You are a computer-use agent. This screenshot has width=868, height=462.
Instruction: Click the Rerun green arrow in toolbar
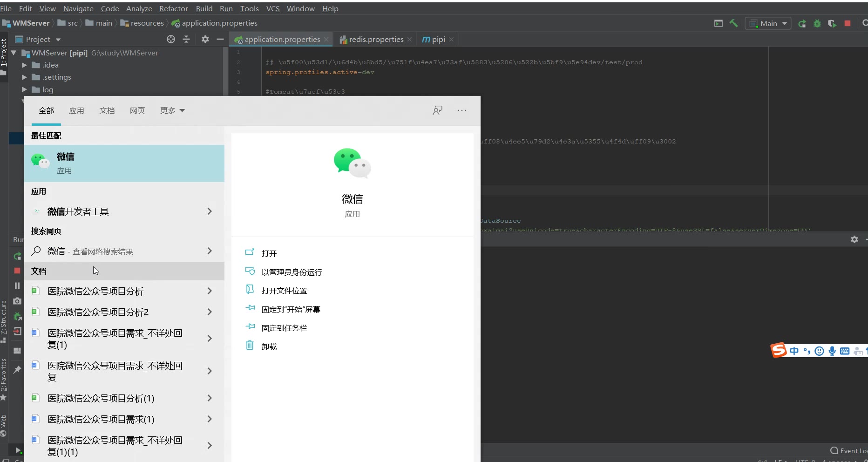point(802,23)
